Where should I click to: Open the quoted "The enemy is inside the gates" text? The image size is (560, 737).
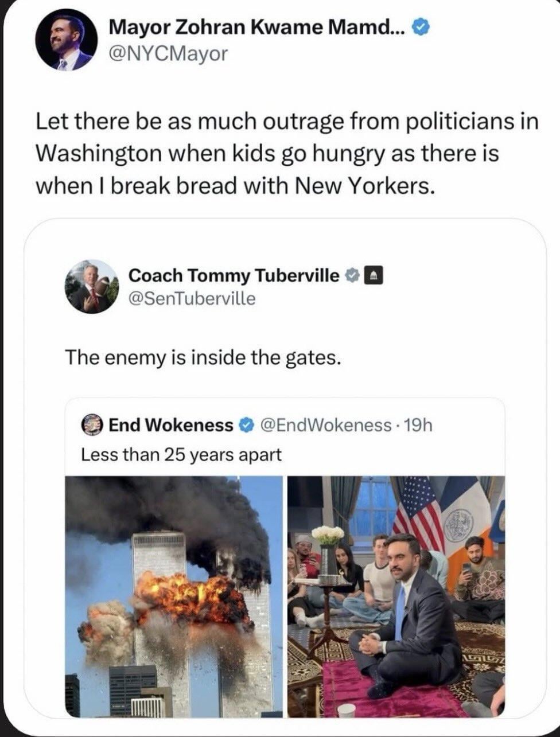(x=203, y=357)
